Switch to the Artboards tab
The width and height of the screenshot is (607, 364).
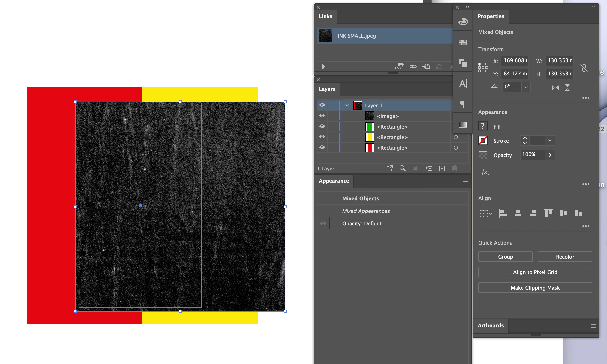pos(491,326)
